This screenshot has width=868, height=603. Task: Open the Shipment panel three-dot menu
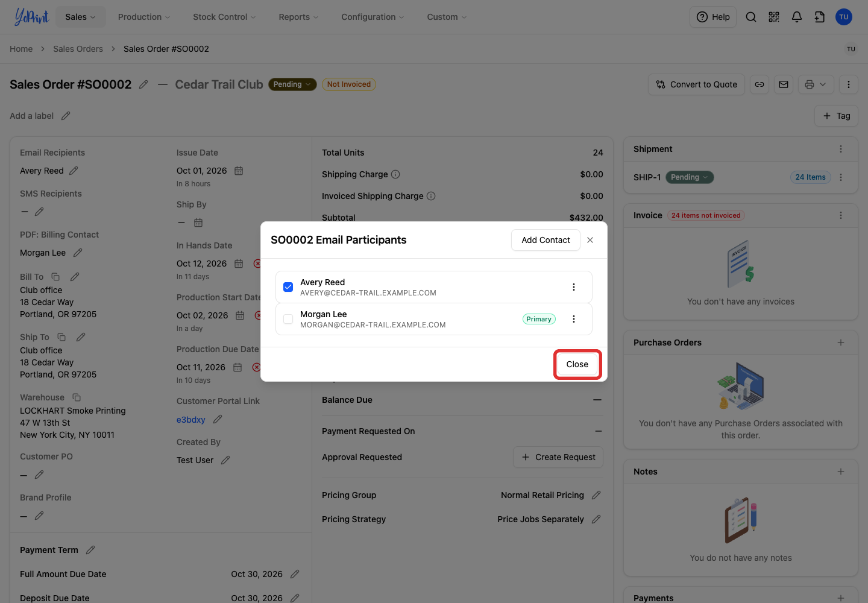[841, 149]
